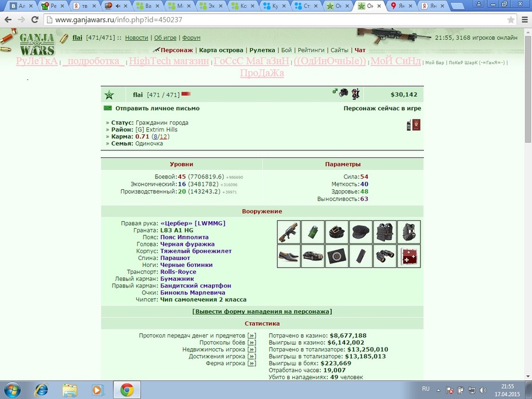Click the ПроДаЖа link
This screenshot has width=532, height=399.
262,73
